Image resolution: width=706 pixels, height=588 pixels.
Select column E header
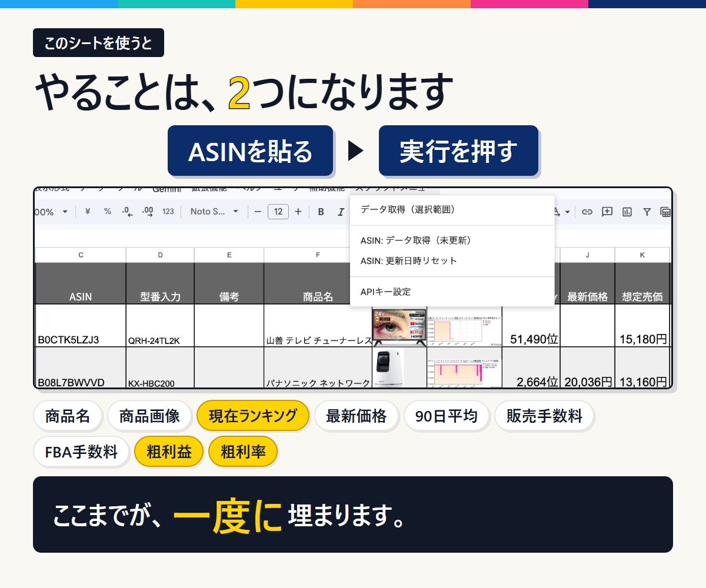[x=229, y=255]
